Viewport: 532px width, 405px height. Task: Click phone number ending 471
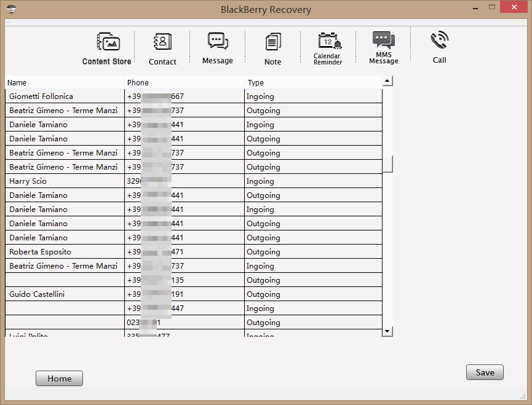point(185,252)
